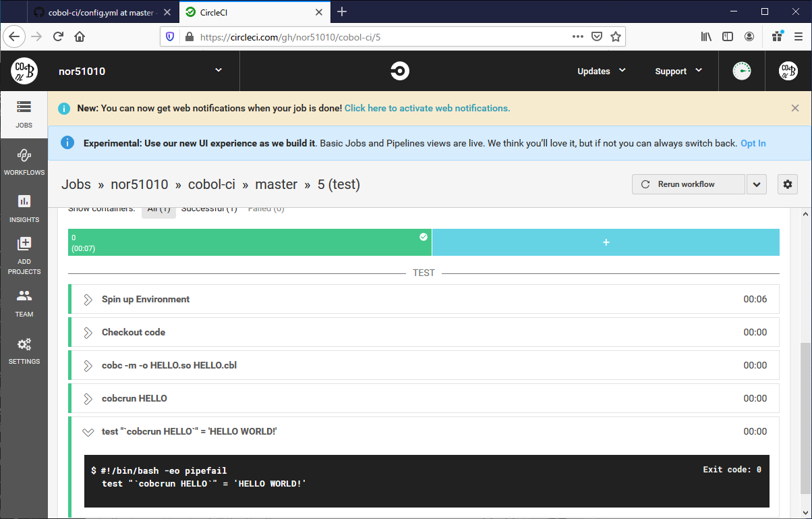Open the Pocket save icon
Viewport: 812px width, 519px height.
pos(596,36)
